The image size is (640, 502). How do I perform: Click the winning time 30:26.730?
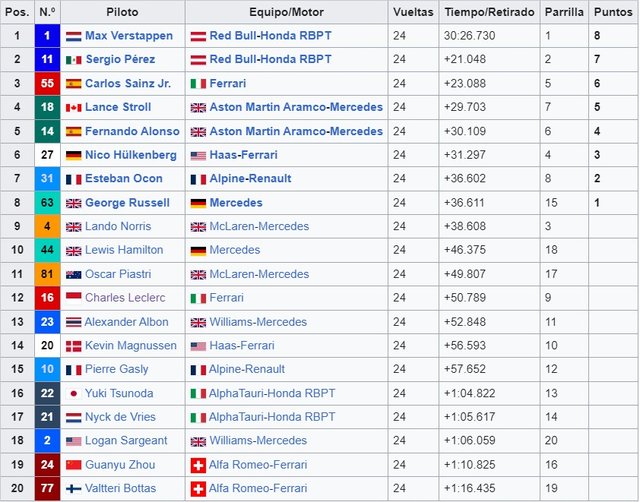(469, 36)
